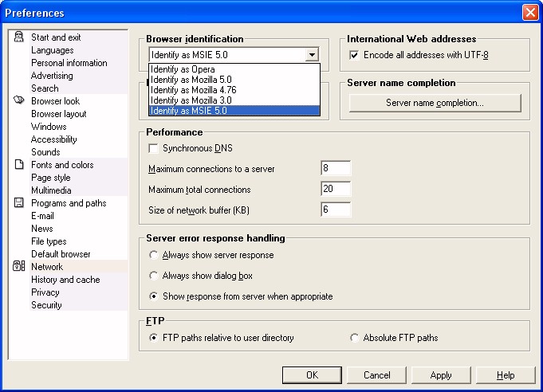Click the Fonts and colors page icon

pos(19,164)
